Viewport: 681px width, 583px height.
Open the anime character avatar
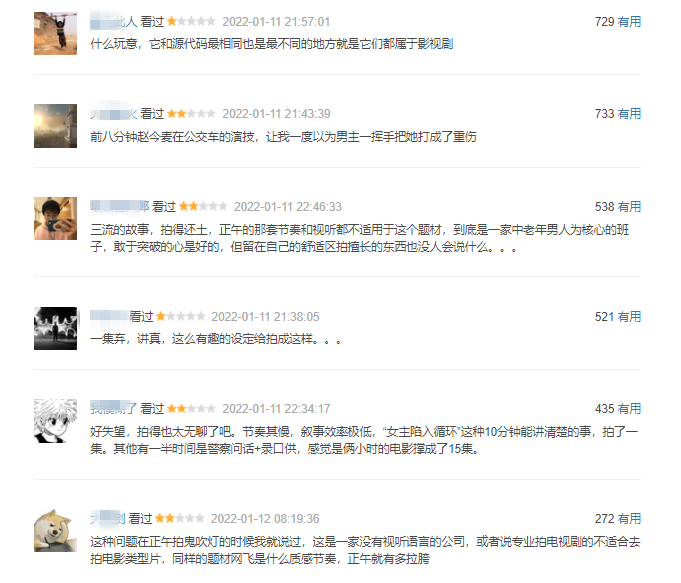pyautogui.click(x=55, y=421)
